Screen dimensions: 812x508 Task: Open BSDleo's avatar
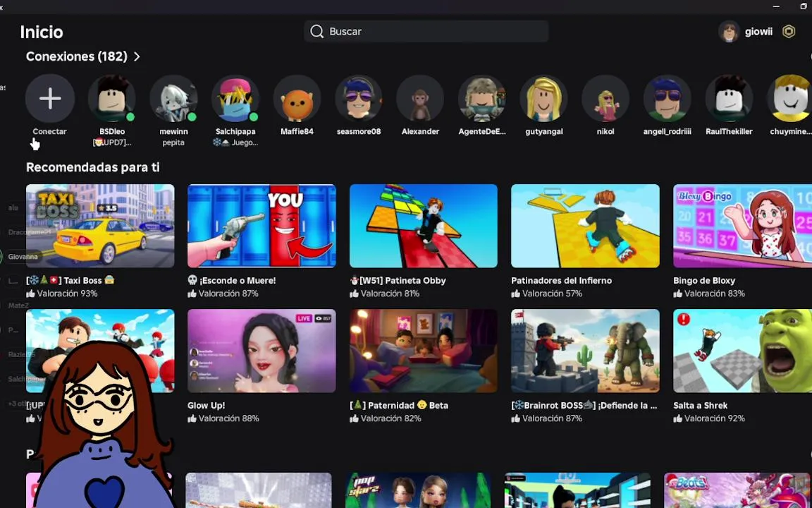point(112,99)
